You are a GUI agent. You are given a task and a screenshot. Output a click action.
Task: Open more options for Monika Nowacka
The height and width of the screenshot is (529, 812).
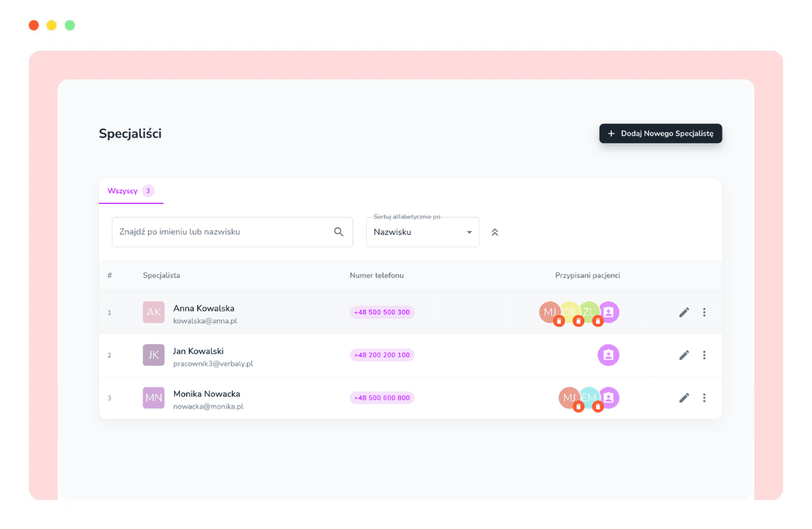[x=704, y=398]
